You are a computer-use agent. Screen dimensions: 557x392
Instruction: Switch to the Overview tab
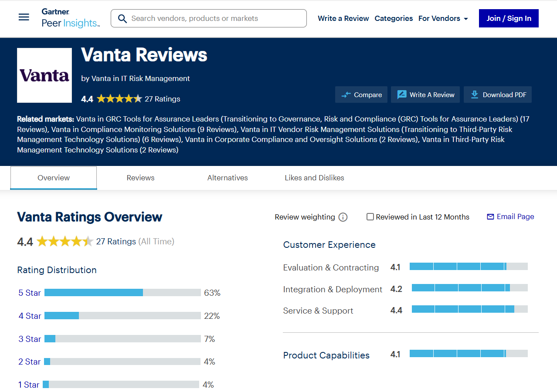click(54, 178)
